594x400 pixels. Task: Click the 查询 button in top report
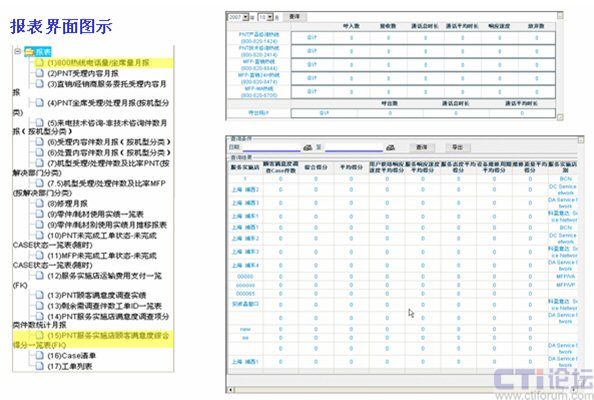click(295, 17)
